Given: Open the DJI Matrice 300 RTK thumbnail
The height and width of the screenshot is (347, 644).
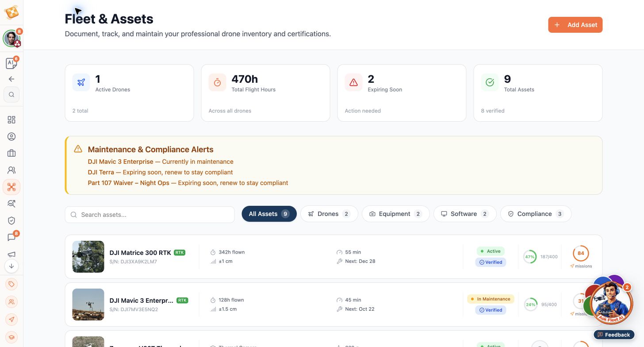Looking at the screenshot, I should 88,257.
